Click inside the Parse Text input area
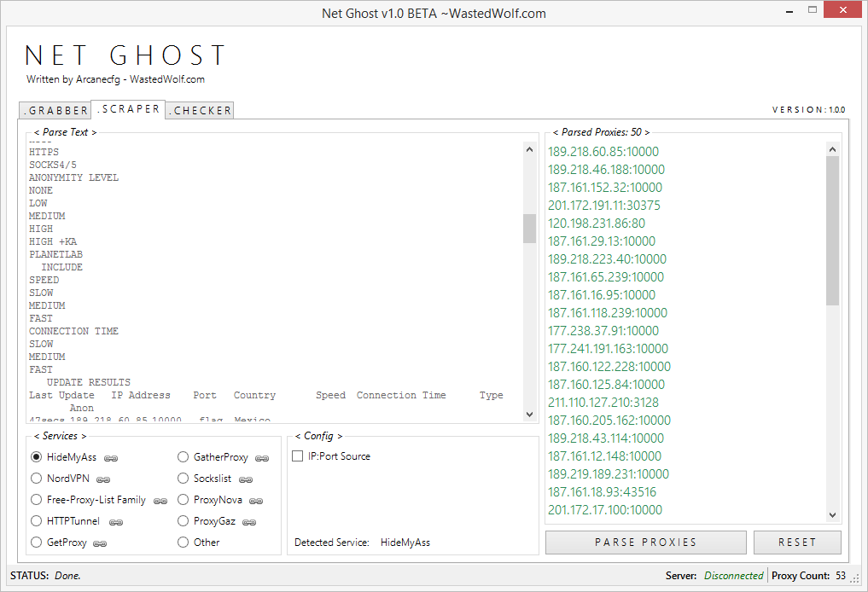This screenshot has width=868, height=592. (275, 280)
